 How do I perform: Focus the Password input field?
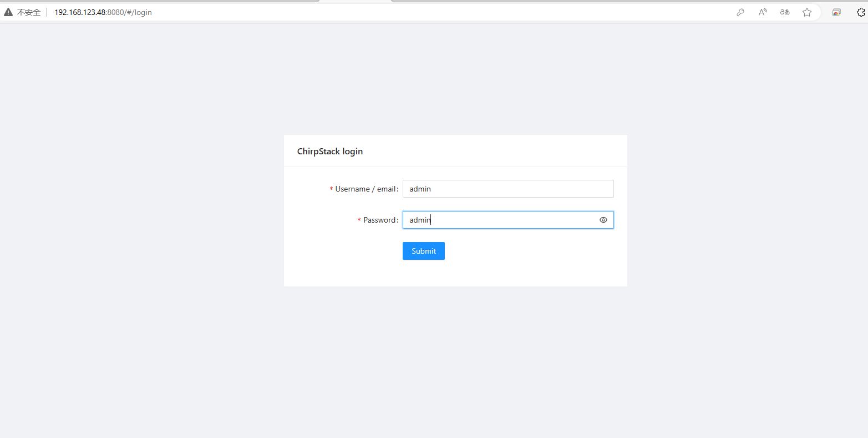(x=508, y=220)
